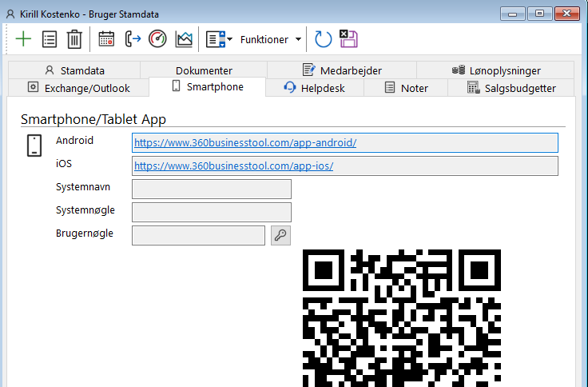Viewport: 588px width, 387px height.
Task: Click the Brugernøgle input field
Action: click(x=198, y=235)
